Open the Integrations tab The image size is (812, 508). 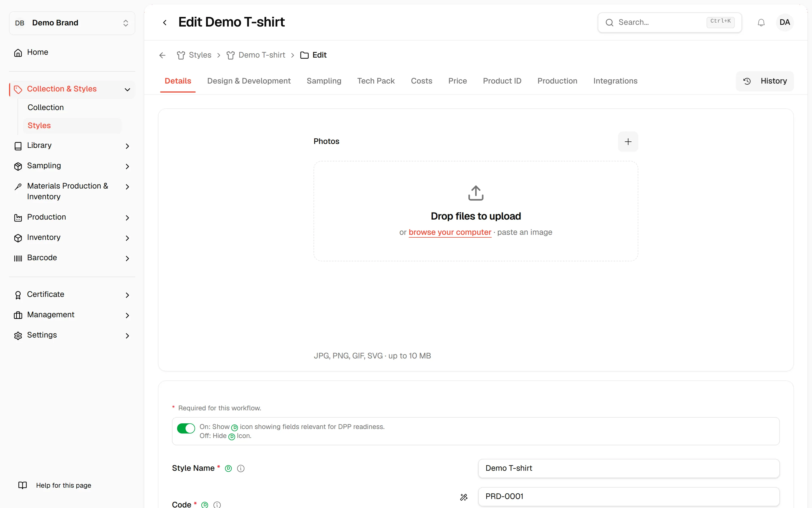tap(615, 81)
